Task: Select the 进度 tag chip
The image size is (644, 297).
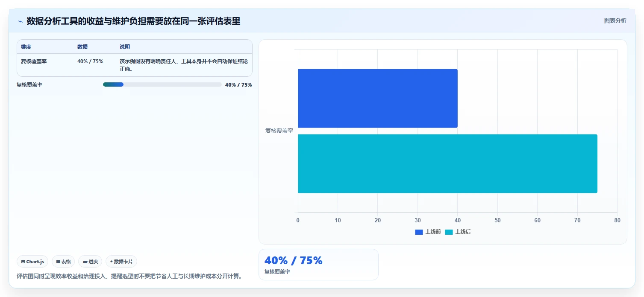Action: (90, 262)
